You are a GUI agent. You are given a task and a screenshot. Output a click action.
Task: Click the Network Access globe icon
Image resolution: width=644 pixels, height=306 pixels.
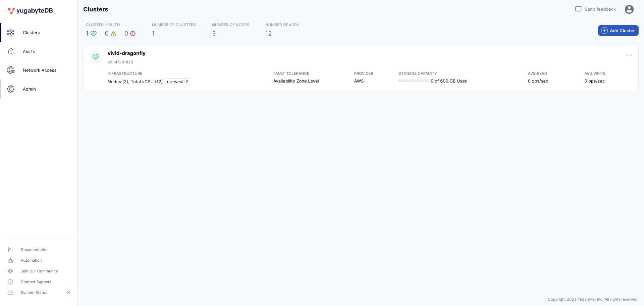pos(11,70)
